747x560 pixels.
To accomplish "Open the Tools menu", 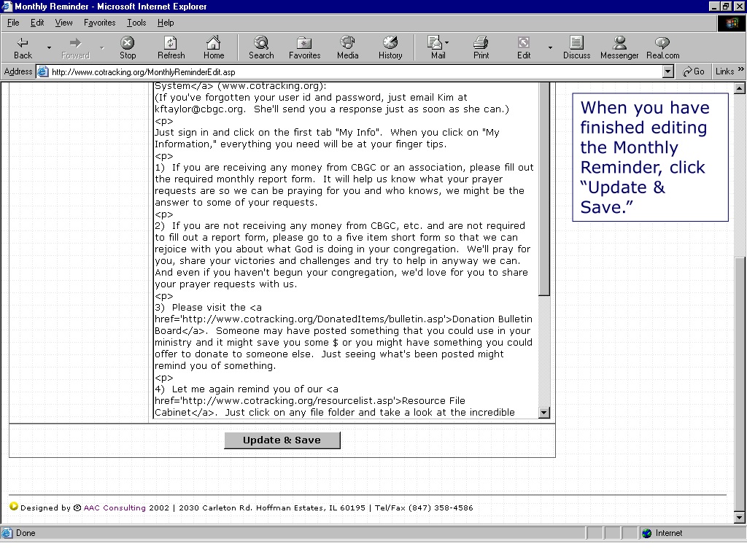I will [x=136, y=23].
